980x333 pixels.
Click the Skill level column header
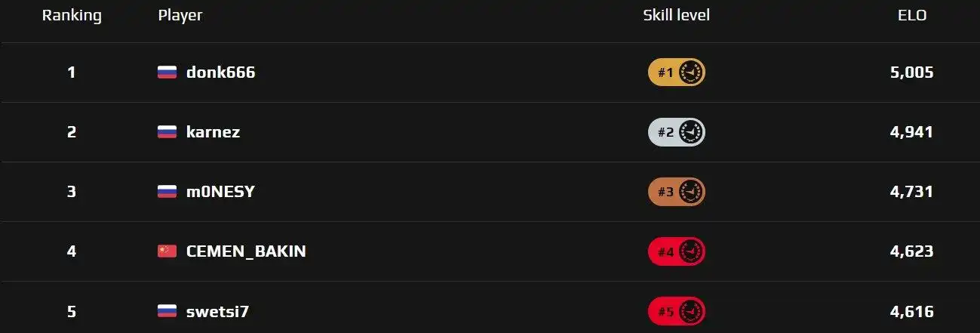click(x=676, y=15)
